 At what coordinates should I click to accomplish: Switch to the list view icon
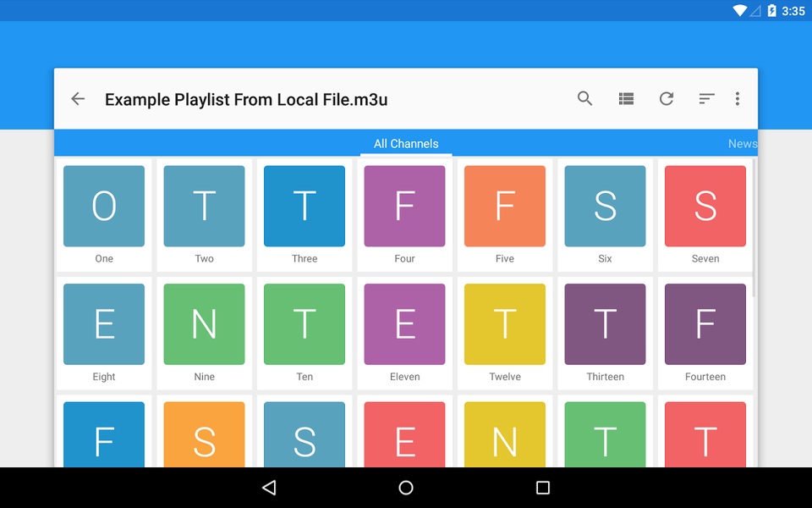pyautogui.click(x=626, y=98)
